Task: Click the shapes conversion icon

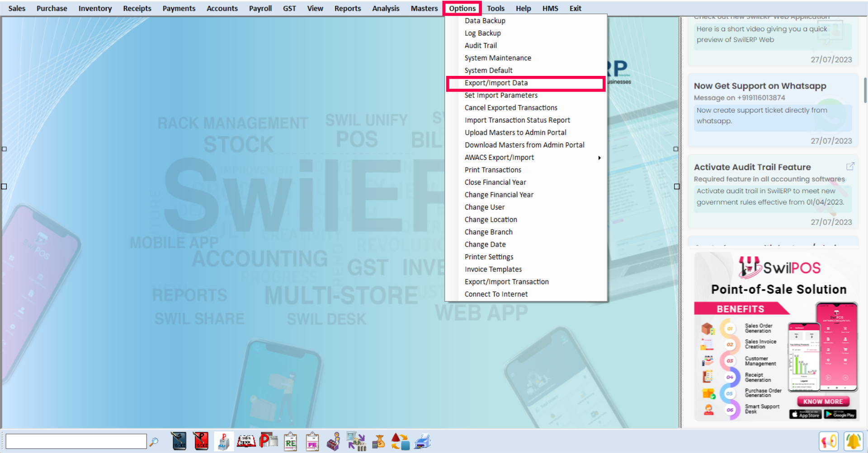Action: click(400, 441)
